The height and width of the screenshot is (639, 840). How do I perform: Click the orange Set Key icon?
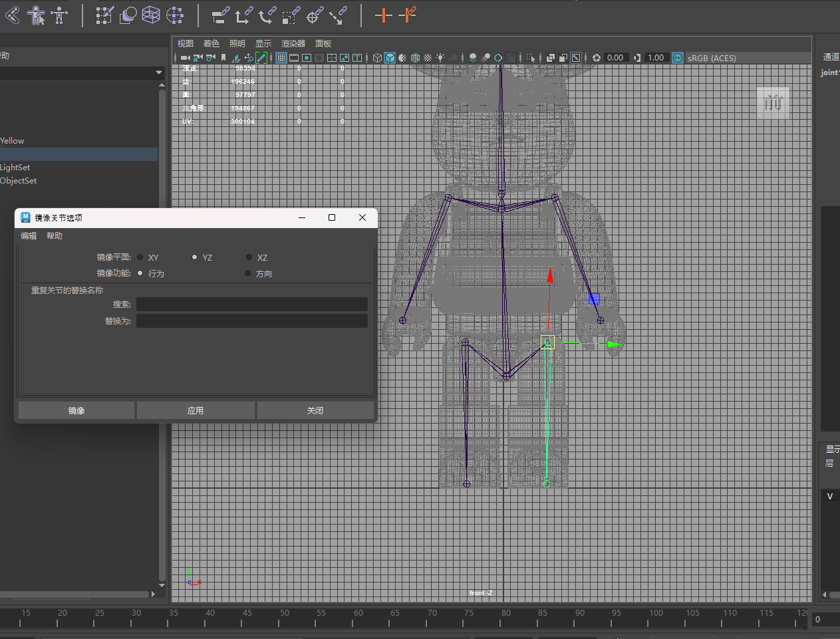[383, 15]
